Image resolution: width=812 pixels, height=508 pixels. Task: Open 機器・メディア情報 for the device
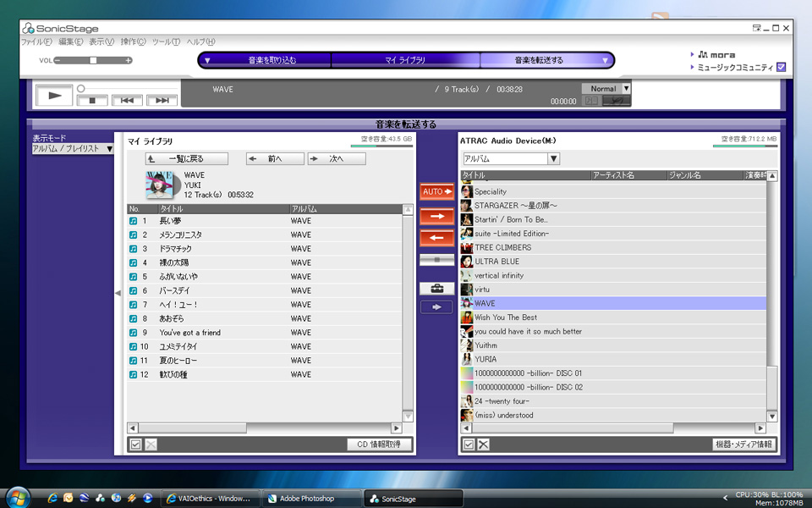[743, 444]
